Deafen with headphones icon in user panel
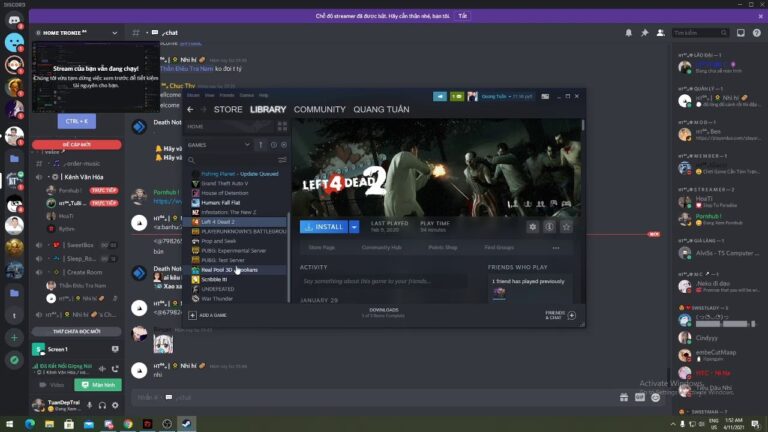This screenshot has width=768, height=432. [102, 405]
